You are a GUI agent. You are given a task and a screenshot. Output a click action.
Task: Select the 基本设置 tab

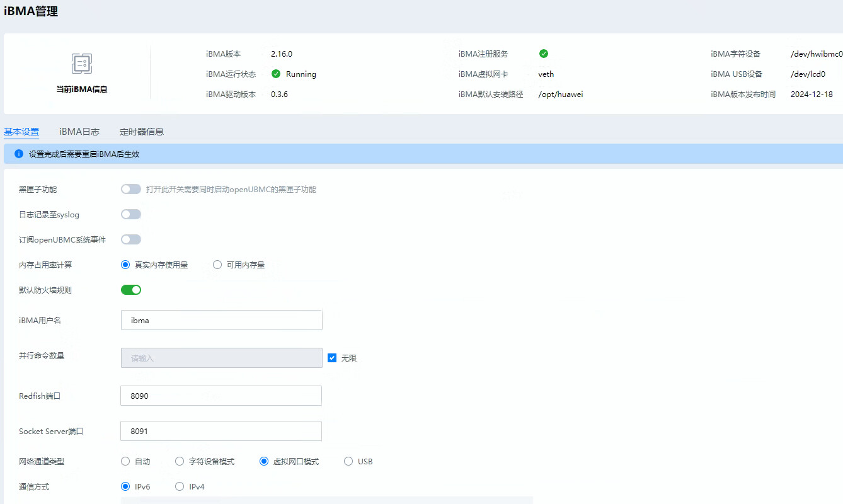coord(21,132)
